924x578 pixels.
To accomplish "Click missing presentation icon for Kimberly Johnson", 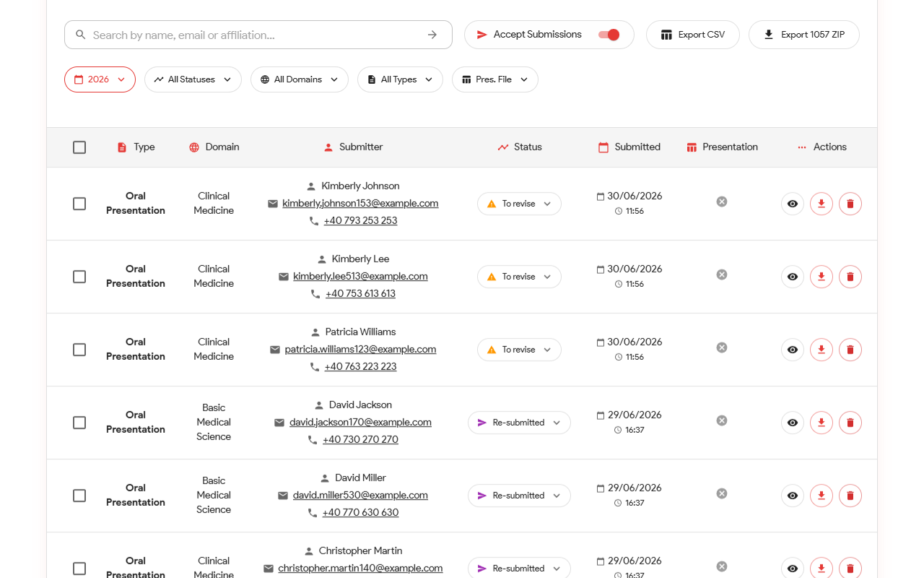I will 722,202.
